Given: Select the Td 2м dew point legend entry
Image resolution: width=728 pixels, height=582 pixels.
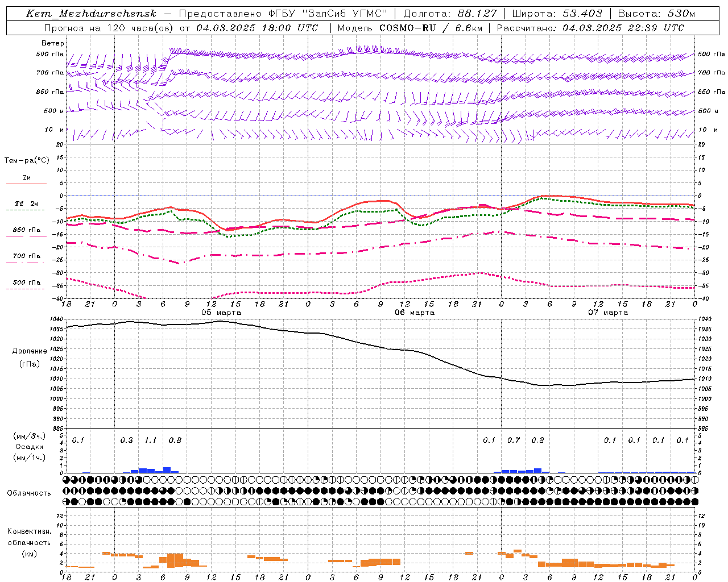Looking at the screenshot, I should (27, 204).
